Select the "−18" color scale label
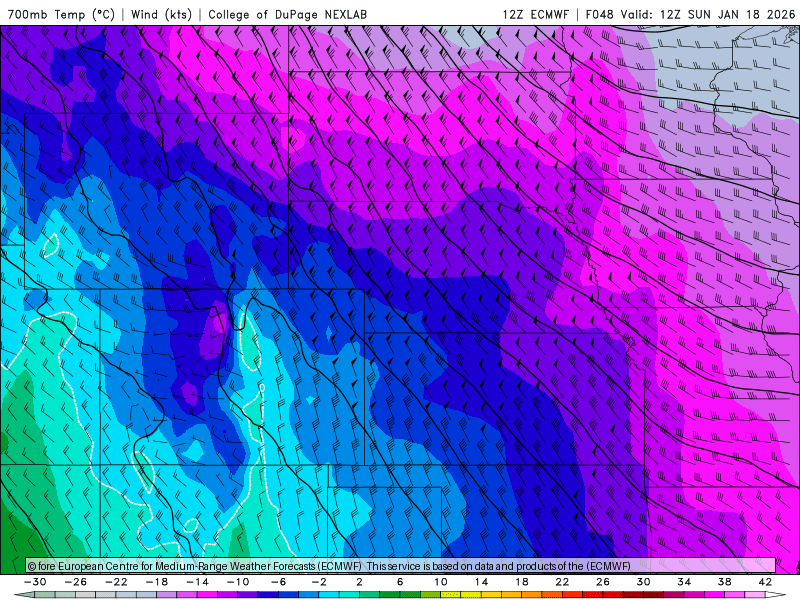 click(x=157, y=582)
